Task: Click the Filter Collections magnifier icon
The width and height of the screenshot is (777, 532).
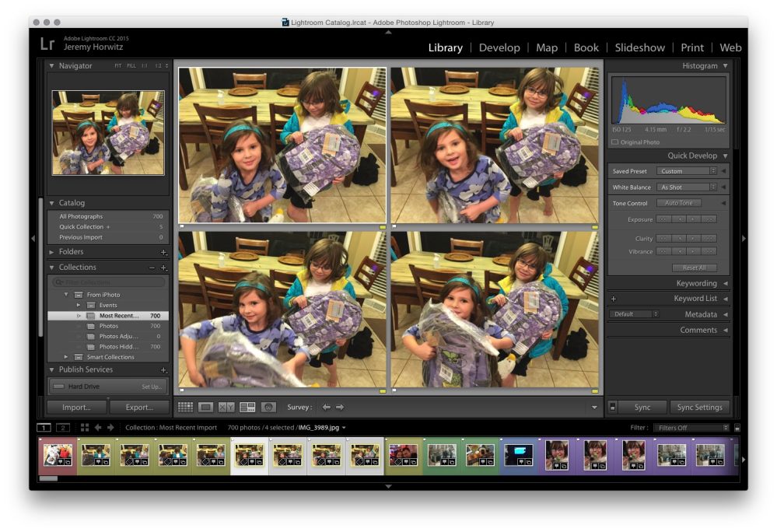Action: [x=58, y=281]
